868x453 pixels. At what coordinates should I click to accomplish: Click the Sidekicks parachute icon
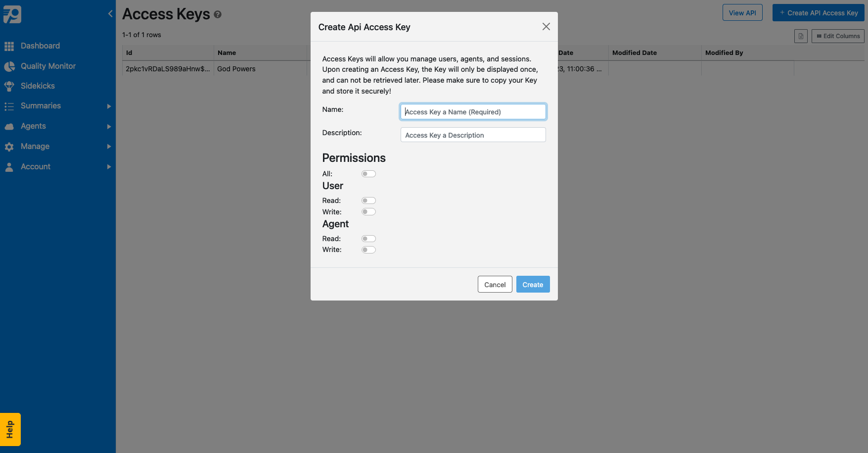(x=10, y=86)
